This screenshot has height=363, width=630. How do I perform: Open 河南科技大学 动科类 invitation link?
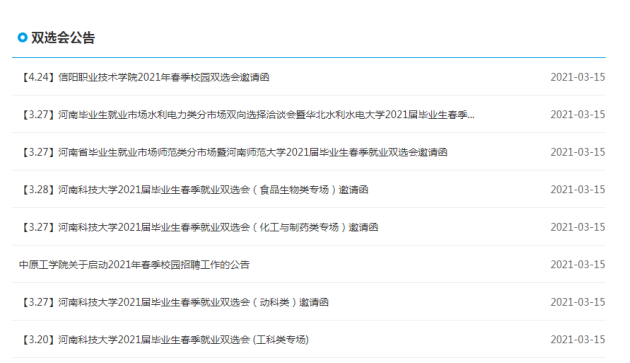(174, 302)
